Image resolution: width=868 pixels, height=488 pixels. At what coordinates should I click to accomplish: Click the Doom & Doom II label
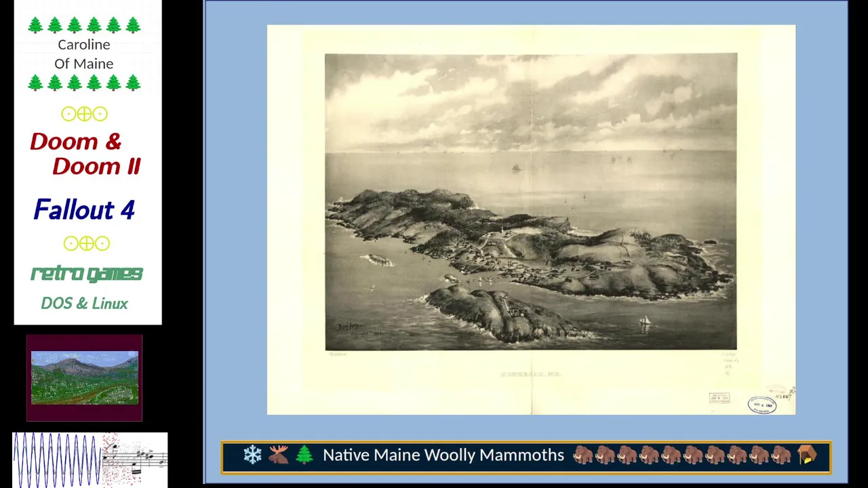click(x=85, y=154)
